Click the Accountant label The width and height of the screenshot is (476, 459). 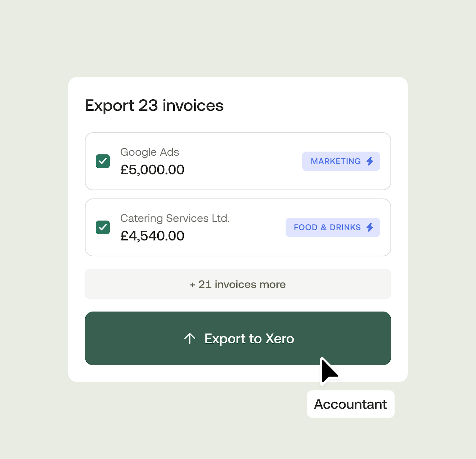pos(351,404)
